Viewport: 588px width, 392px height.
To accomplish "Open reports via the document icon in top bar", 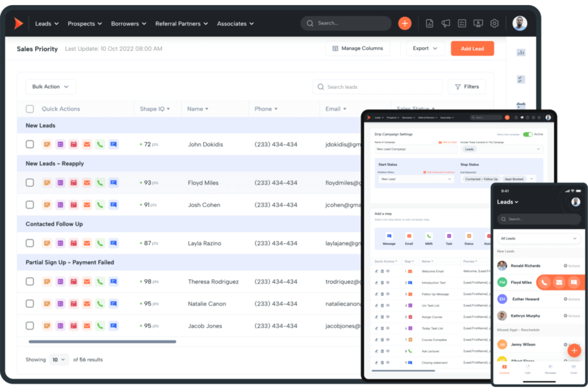I will (429, 23).
